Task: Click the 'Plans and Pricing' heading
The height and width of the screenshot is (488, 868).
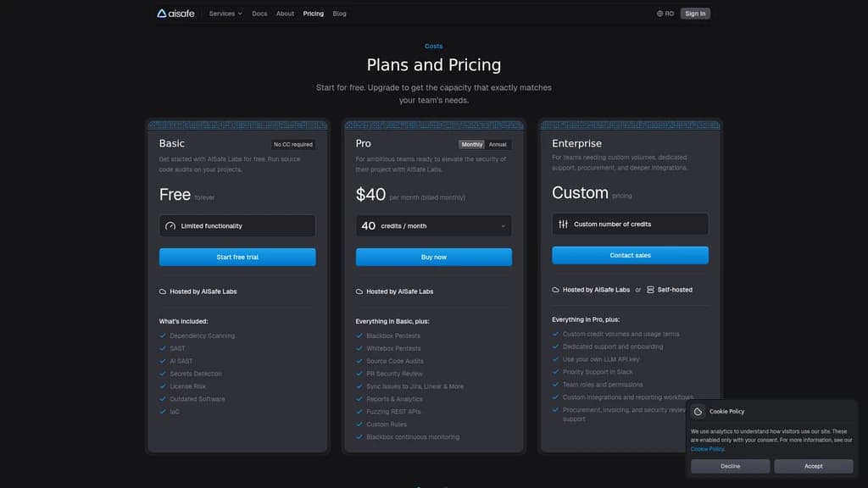Action: pyautogui.click(x=433, y=64)
